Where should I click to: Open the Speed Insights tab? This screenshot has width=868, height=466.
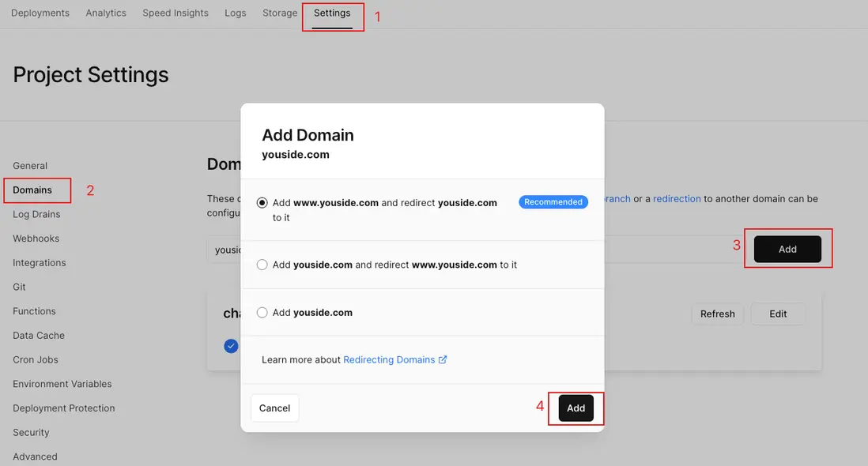pos(175,13)
